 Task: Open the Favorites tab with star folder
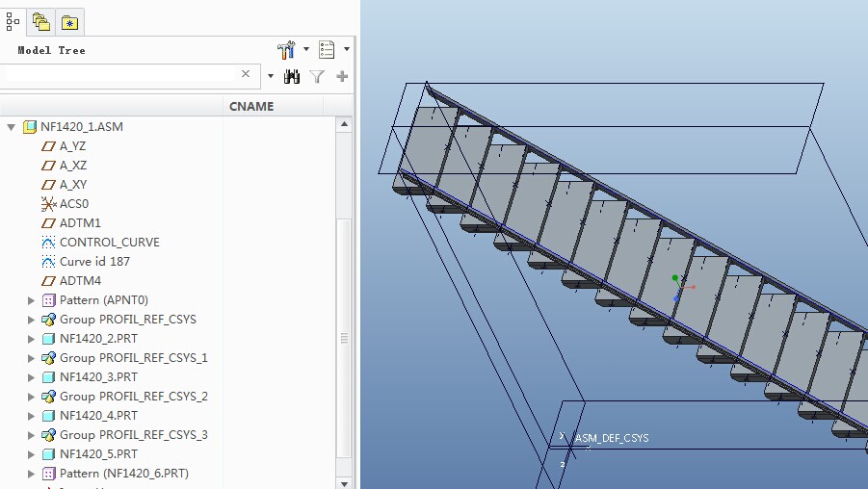(69, 23)
